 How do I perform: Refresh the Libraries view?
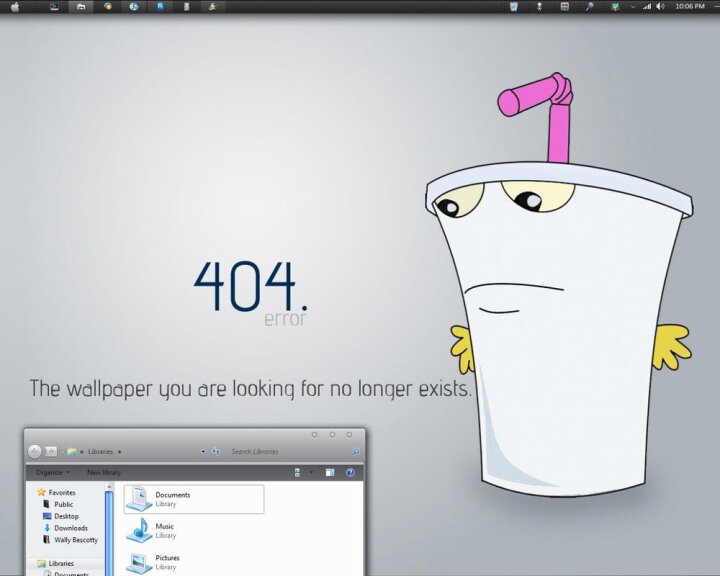pos(216,452)
